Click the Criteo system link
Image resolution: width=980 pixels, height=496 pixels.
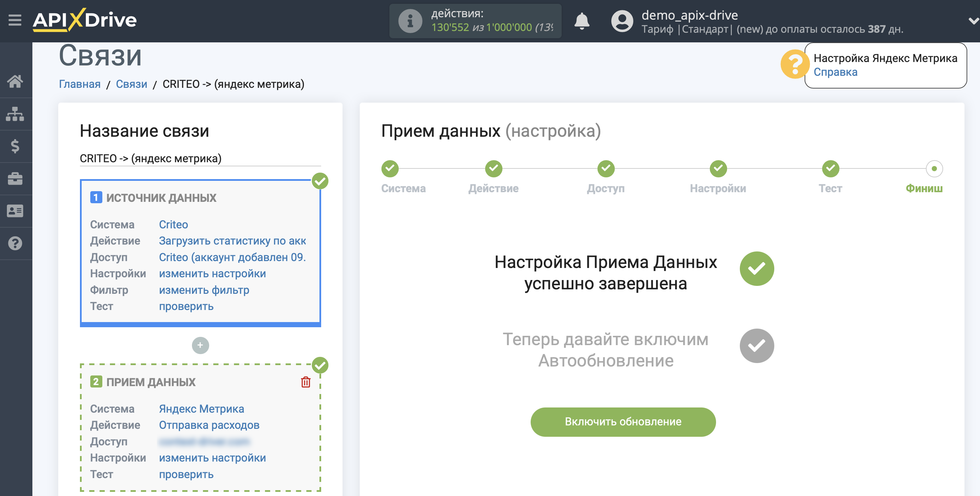tap(173, 225)
